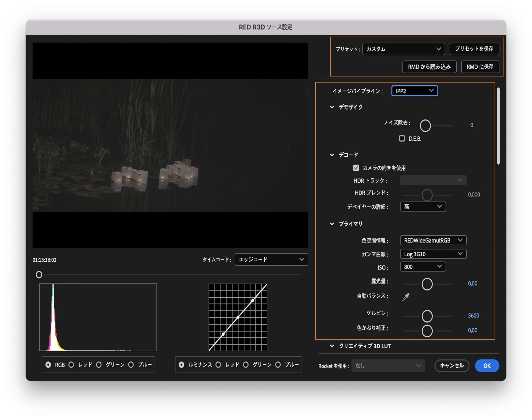Select the histogram レッド radio button
The width and height of the screenshot is (532, 420).
pyautogui.click(x=71, y=365)
